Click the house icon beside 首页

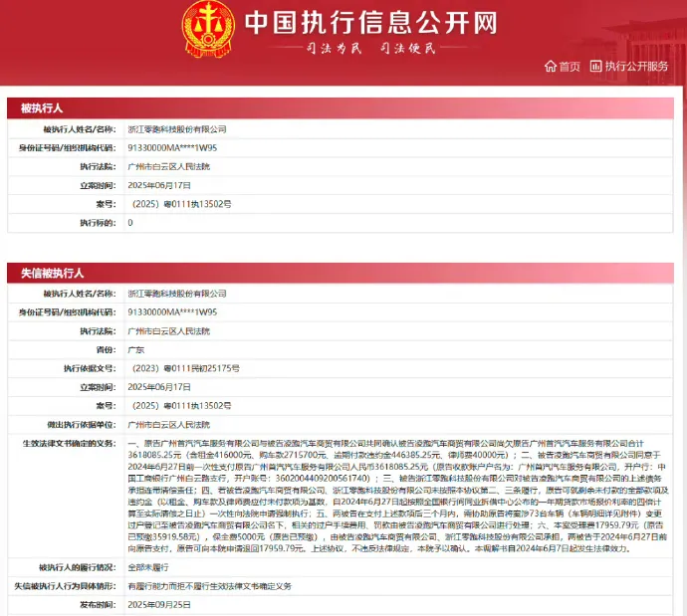[x=550, y=67]
